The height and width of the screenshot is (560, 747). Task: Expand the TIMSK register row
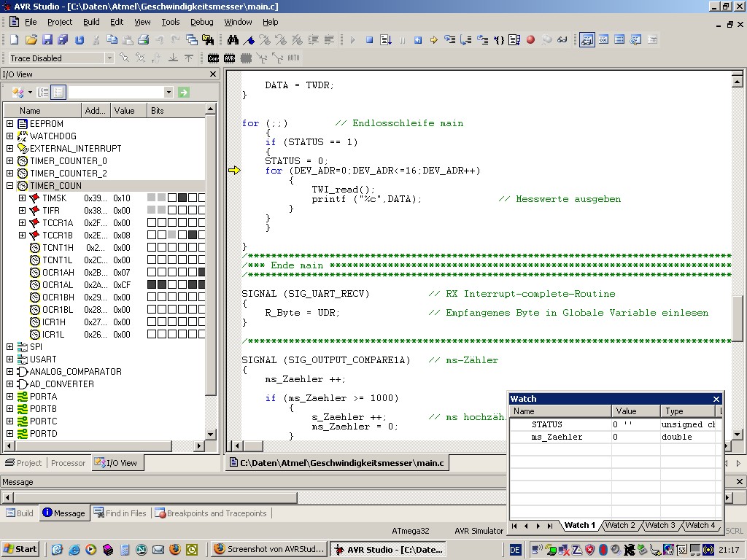[x=22, y=198]
